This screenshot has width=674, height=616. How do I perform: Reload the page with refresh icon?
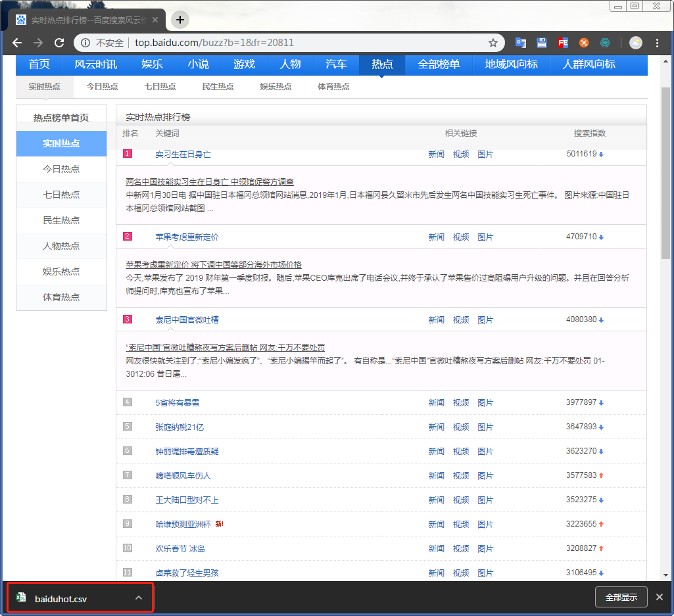coord(59,43)
